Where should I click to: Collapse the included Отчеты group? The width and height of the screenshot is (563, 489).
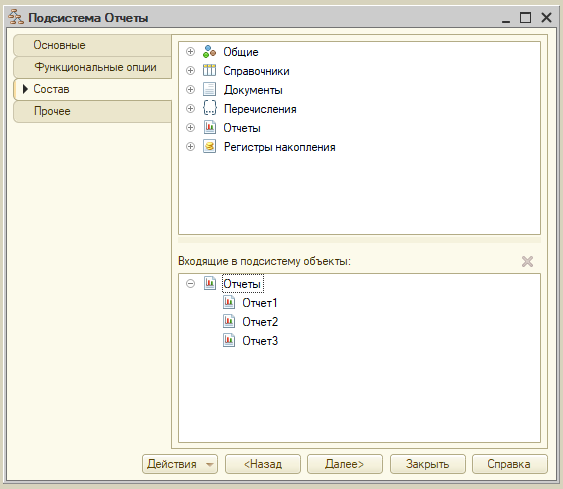[x=190, y=284]
